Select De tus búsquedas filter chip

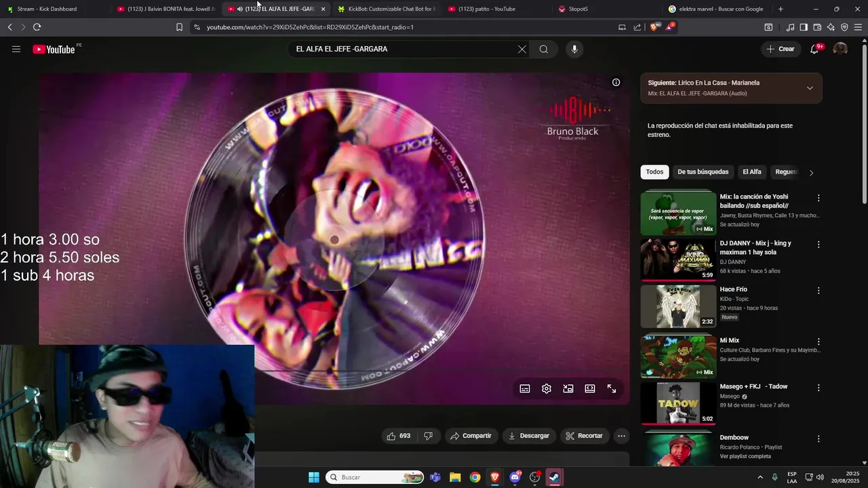(x=703, y=172)
